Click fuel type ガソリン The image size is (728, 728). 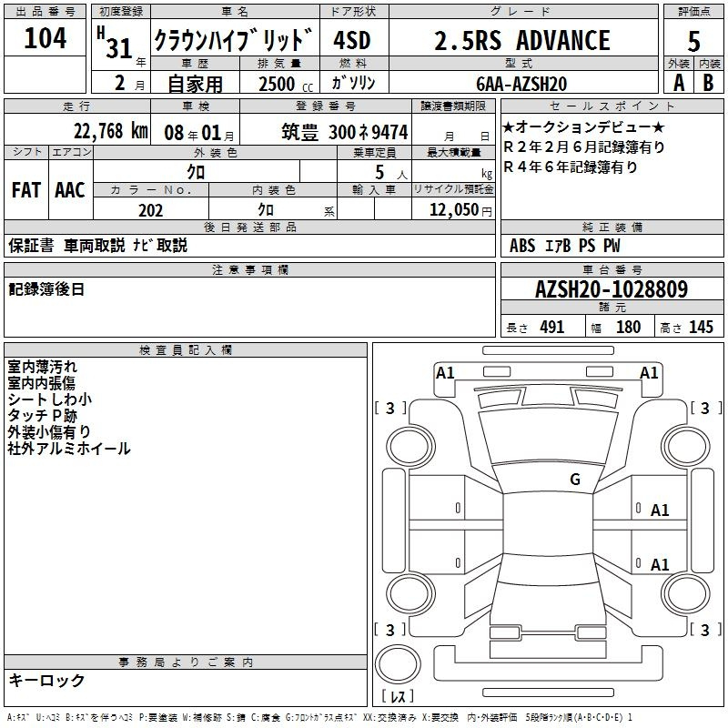[353, 83]
